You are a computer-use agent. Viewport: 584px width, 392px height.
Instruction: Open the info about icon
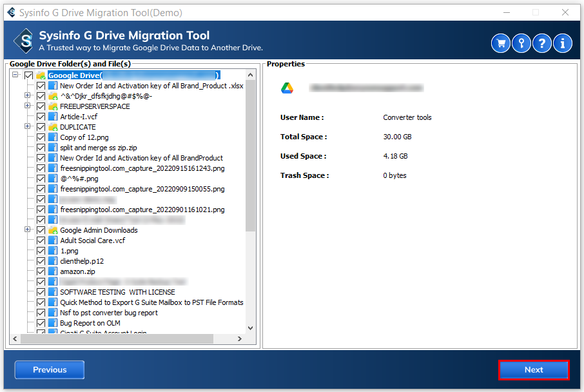pos(563,43)
